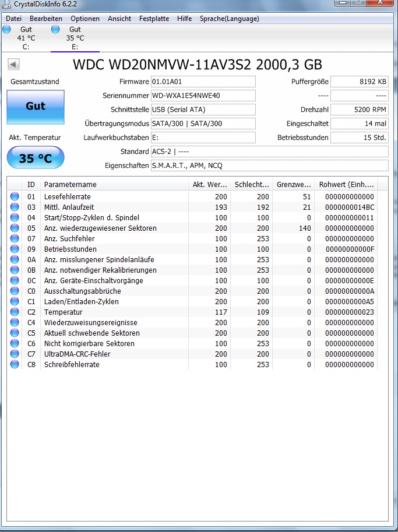Select the Temperatur parameter name in table

tap(63, 312)
